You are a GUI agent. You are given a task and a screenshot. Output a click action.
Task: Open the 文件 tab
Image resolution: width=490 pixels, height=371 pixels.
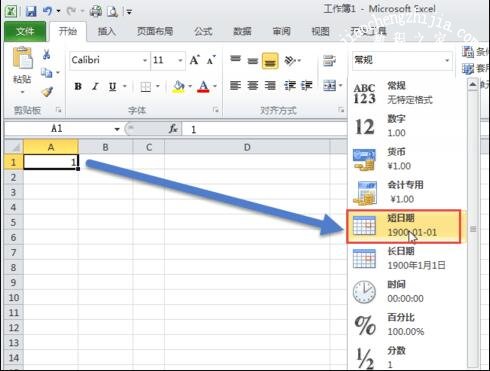pos(25,32)
